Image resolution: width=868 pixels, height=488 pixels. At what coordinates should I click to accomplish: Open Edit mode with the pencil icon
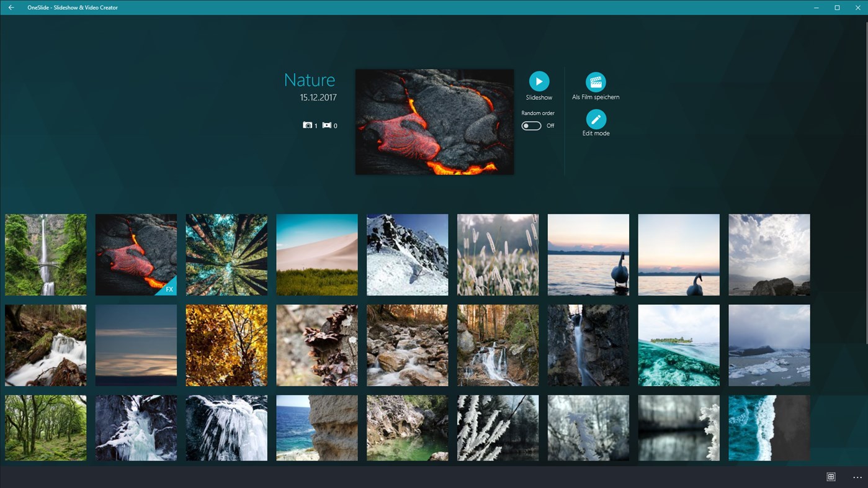point(595,118)
